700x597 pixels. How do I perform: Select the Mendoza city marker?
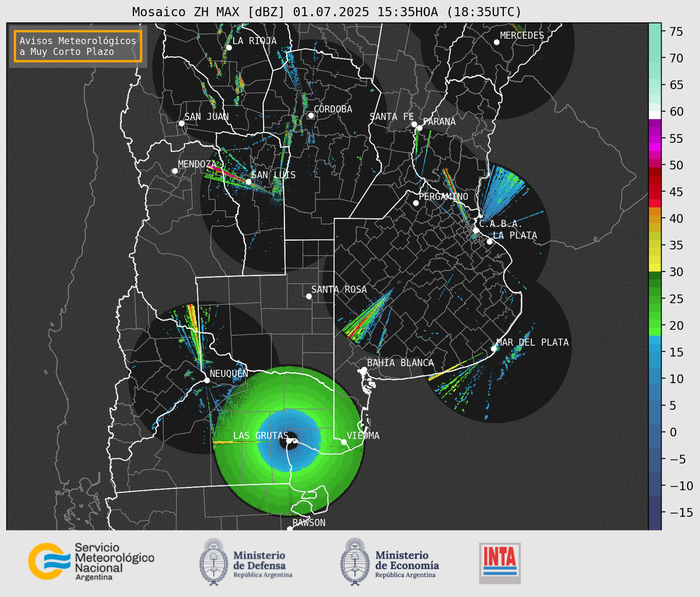tap(175, 171)
